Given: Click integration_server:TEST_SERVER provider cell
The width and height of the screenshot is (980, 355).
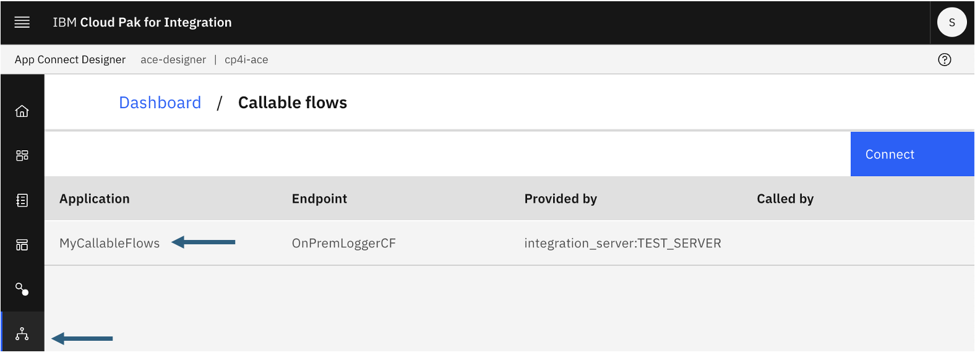Looking at the screenshot, I should pyautogui.click(x=622, y=243).
